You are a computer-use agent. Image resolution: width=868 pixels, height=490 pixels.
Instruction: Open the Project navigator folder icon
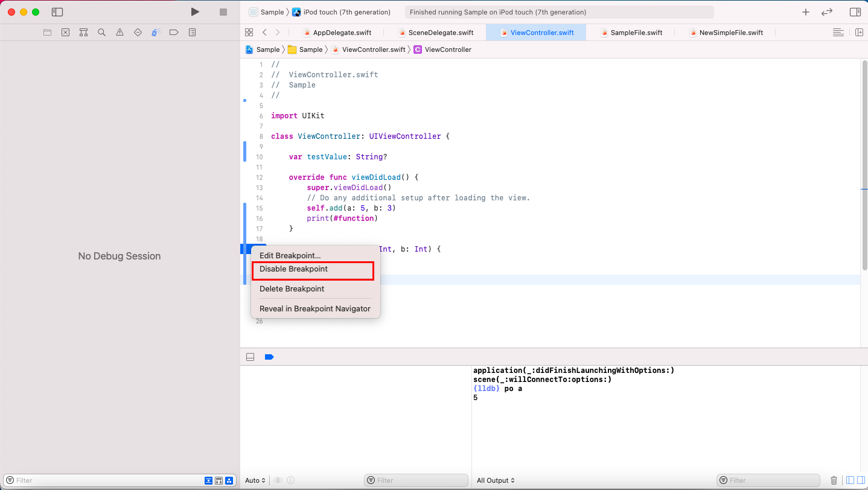pyautogui.click(x=47, y=32)
